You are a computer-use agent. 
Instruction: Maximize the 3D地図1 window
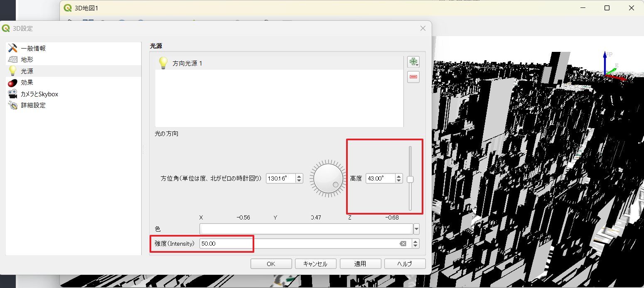(x=607, y=8)
